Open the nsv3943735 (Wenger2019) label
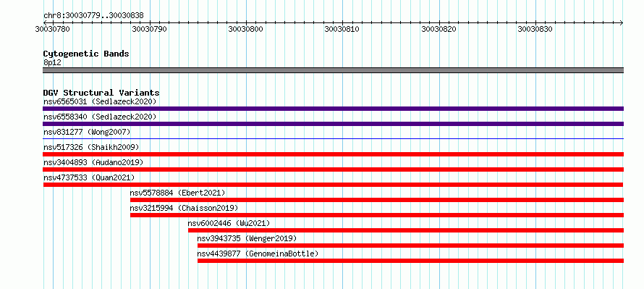This screenshot has width=644, height=289. pos(247,238)
